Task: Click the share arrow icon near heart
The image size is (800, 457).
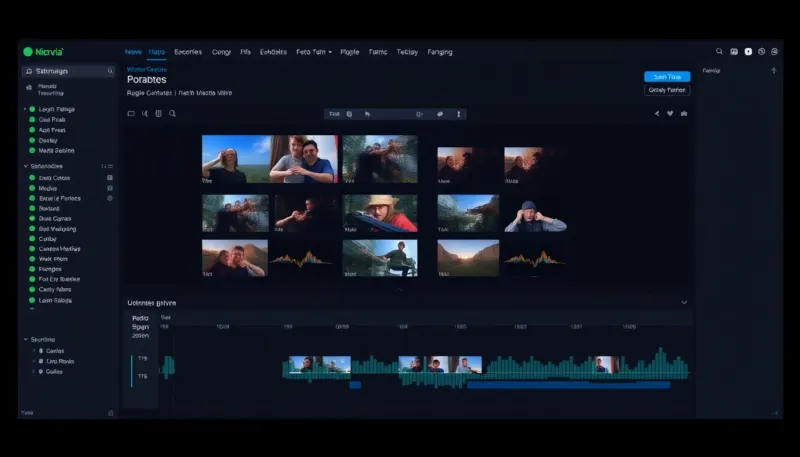Action: tap(657, 113)
